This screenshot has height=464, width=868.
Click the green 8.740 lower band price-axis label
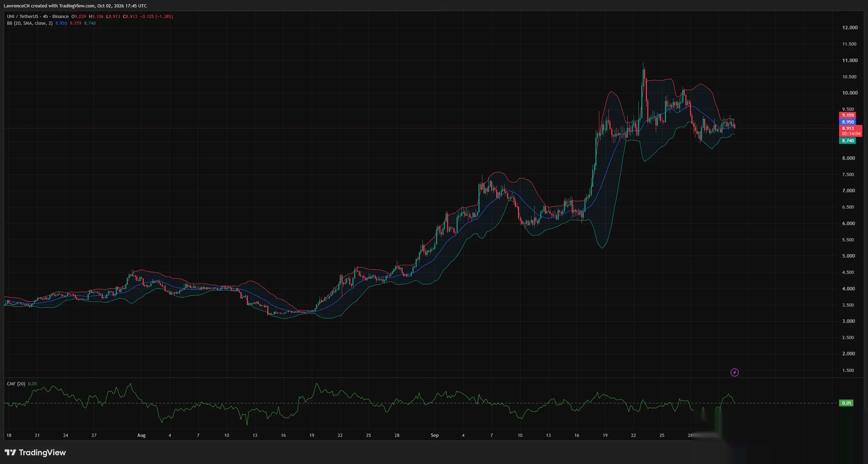[x=848, y=140]
